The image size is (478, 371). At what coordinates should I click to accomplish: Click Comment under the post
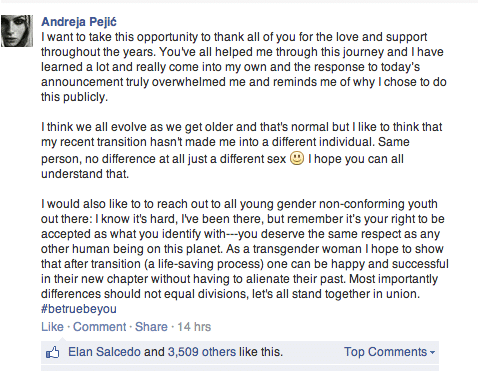pos(99,327)
